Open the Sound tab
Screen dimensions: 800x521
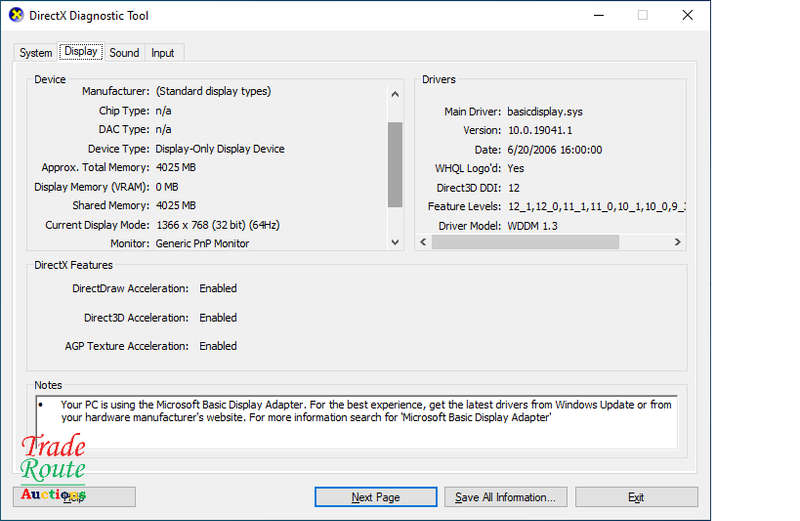pos(124,53)
